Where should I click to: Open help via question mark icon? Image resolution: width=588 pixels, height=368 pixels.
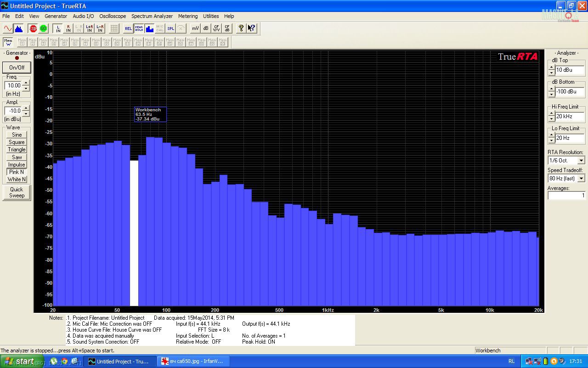pos(241,29)
